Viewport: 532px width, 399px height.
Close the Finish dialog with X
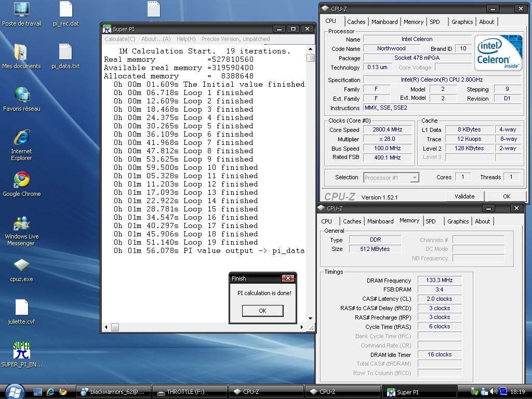(x=288, y=278)
